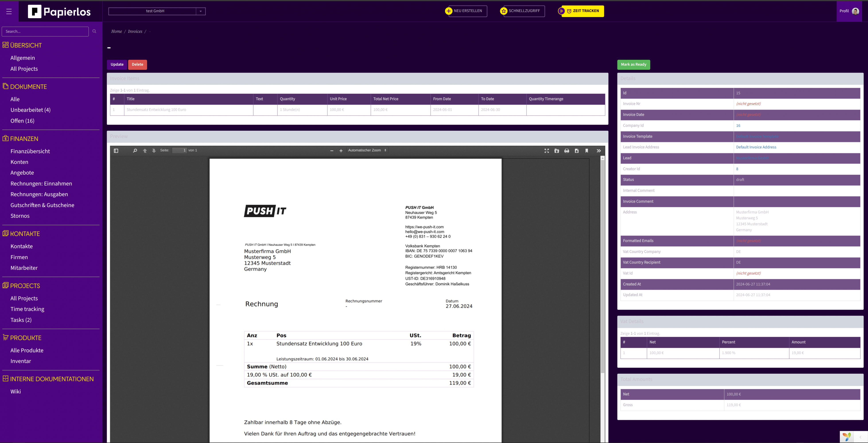
Task: Open Time tracking under Projects
Action: click(x=27, y=309)
